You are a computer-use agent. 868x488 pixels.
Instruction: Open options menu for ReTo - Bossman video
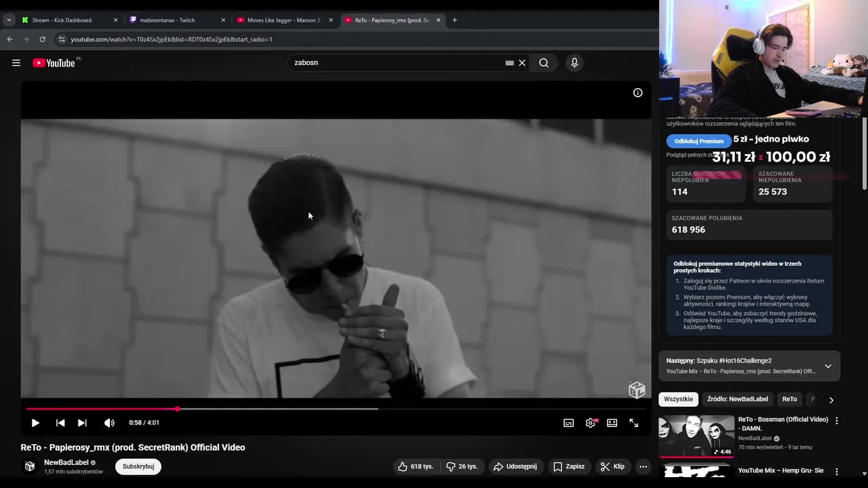pyautogui.click(x=836, y=421)
